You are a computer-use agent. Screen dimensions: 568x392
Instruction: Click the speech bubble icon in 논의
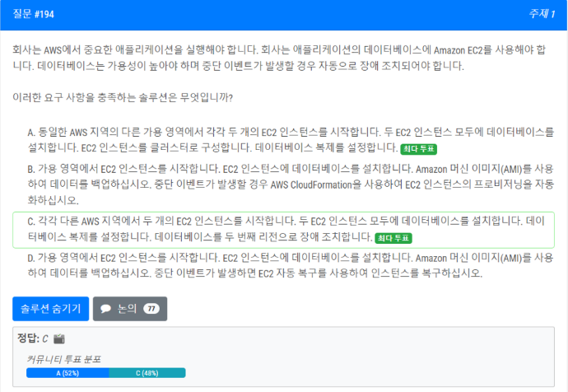(x=105, y=309)
